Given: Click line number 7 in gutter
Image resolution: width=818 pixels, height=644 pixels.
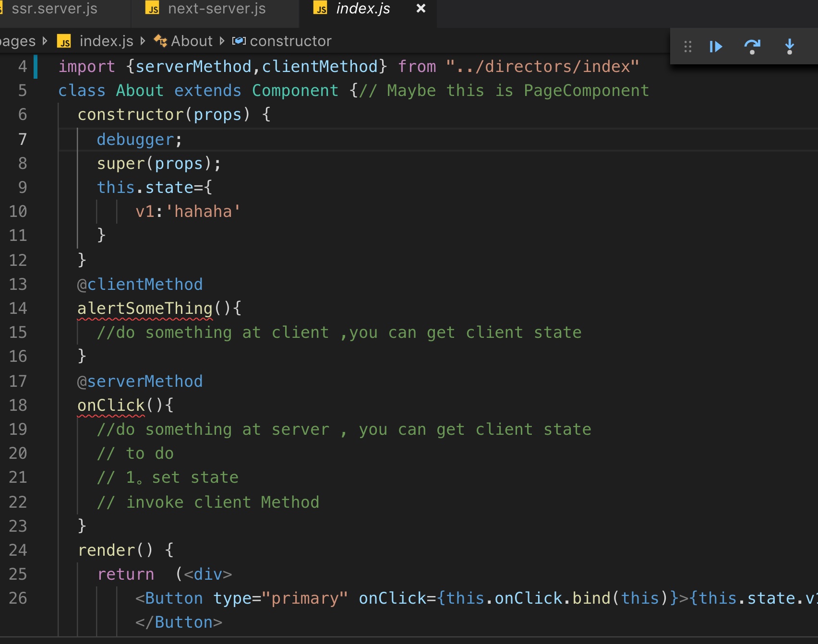Looking at the screenshot, I should 23,140.
